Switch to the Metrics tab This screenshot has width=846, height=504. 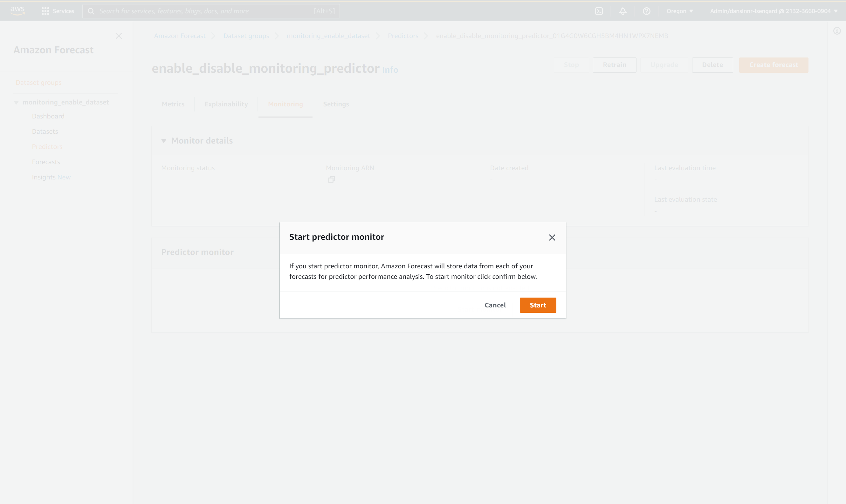[173, 104]
